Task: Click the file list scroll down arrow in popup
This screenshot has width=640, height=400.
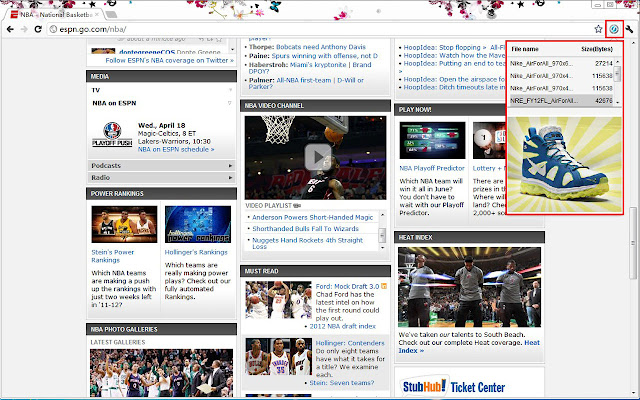Action: (x=618, y=102)
